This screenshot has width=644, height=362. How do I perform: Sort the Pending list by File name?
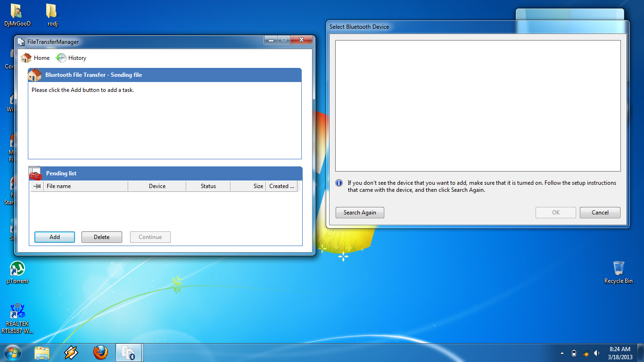coord(86,186)
